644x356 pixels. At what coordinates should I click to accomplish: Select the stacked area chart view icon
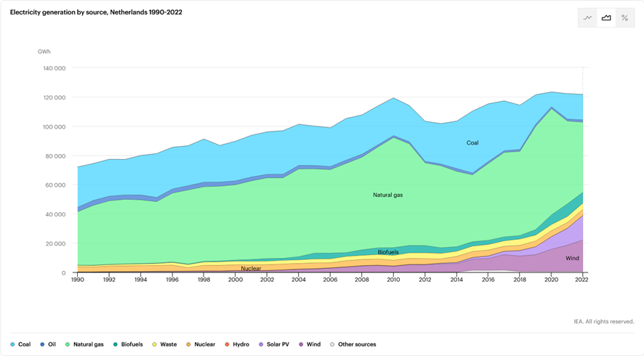pos(606,18)
